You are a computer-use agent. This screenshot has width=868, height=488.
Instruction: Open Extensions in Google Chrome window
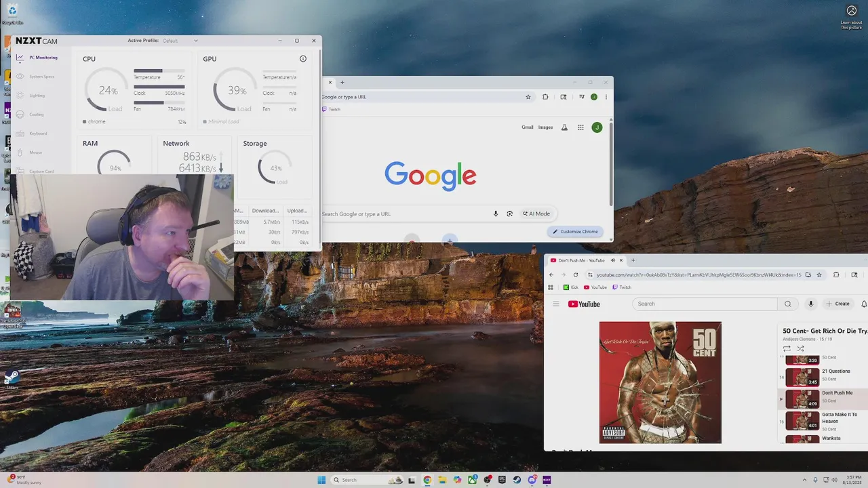(x=545, y=97)
